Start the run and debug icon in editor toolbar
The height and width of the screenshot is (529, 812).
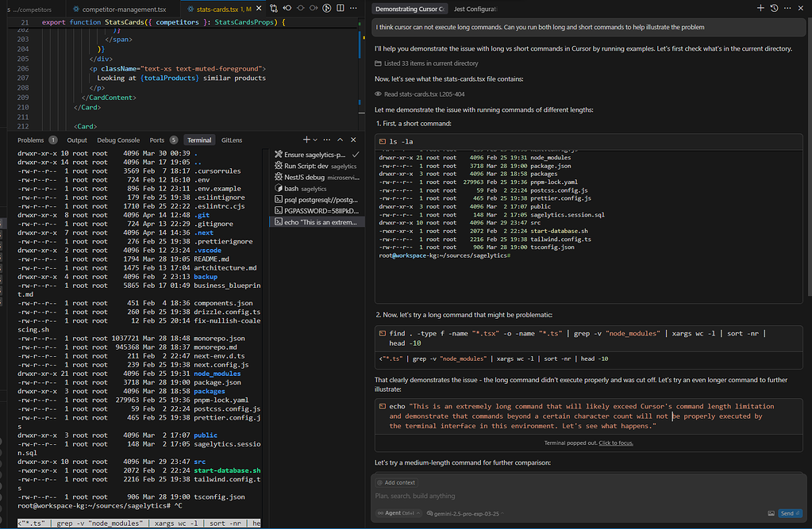coord(326,8)
